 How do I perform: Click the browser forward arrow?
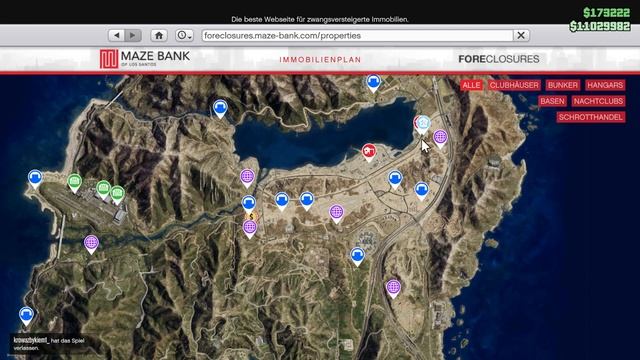pos(133,36)
